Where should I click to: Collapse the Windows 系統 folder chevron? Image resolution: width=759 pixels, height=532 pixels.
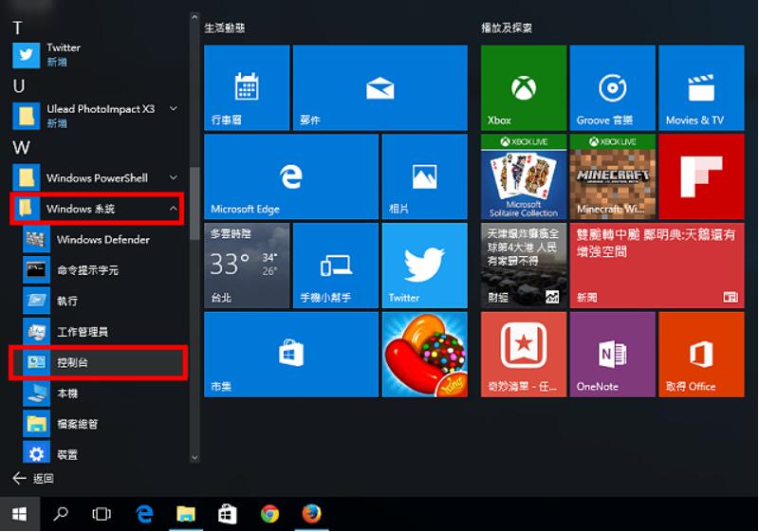coord(174,209)
